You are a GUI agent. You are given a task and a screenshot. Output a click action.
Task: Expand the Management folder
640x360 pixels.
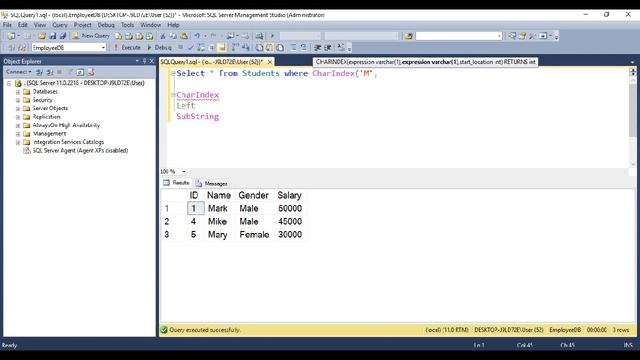[x=18, y=134]
